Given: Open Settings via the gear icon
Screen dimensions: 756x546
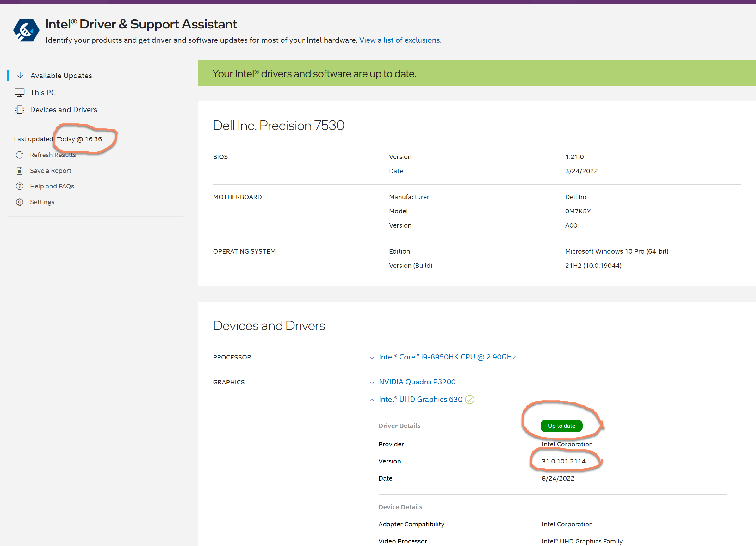Looking at the screenshot, I should click(20, 202).
